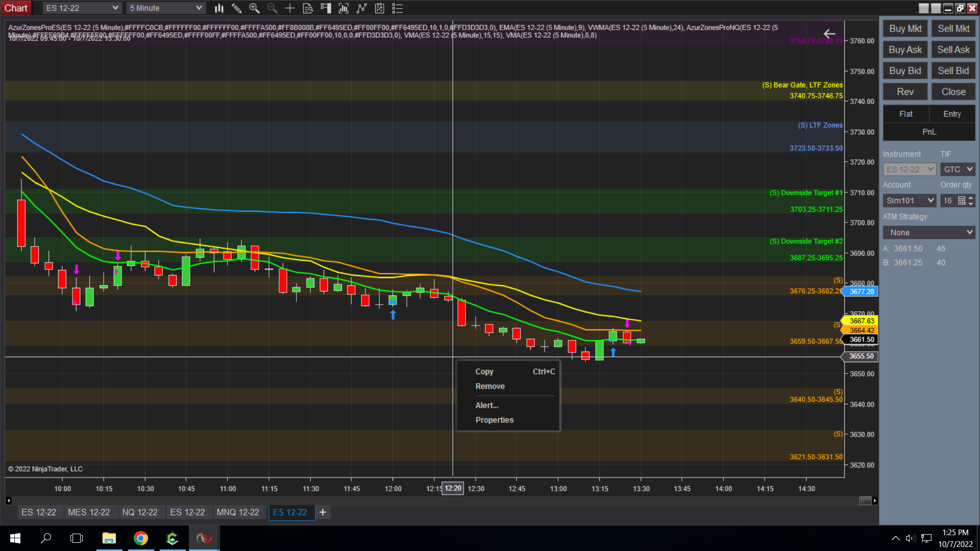
Task: Select the drawing tools pencil icon
Action: (236, 8)
